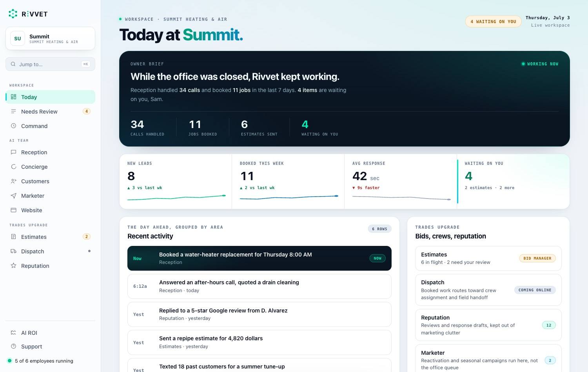This screenshot has height=372, width=588.
Task: Click the Avg Response stat card
Action: (x=401, y=181)
